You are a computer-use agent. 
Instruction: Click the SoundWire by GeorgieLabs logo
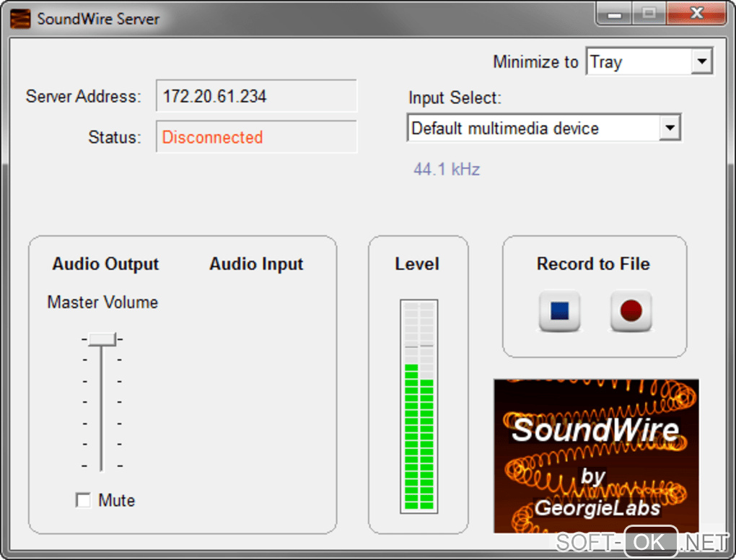(596, 456)
